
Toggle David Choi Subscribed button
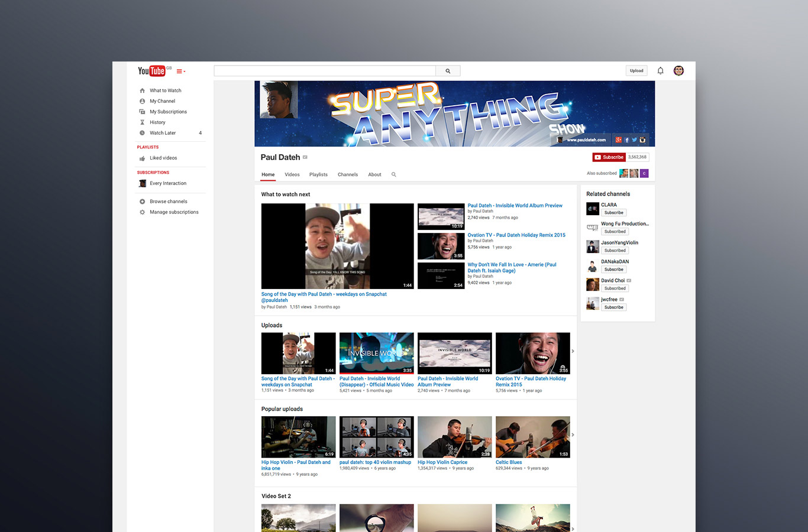click(615, 288)
